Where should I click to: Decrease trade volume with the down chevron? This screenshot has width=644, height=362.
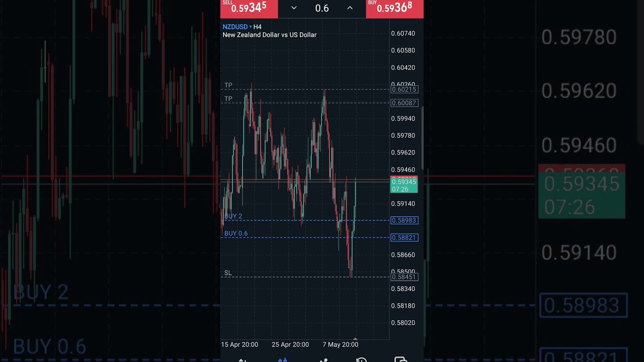(x=294, y=8)
